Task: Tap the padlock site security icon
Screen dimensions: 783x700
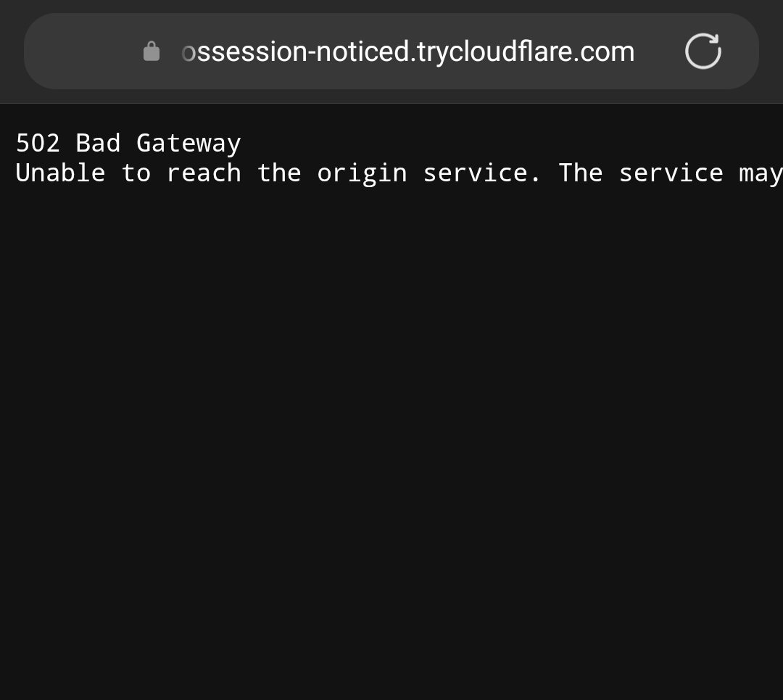Action: tap(152, 52)
